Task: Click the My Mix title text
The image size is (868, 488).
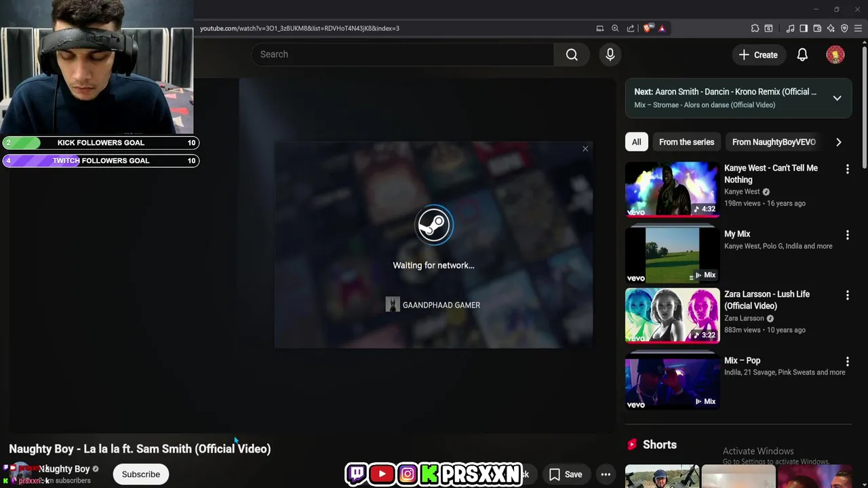Action: (737, 234)
